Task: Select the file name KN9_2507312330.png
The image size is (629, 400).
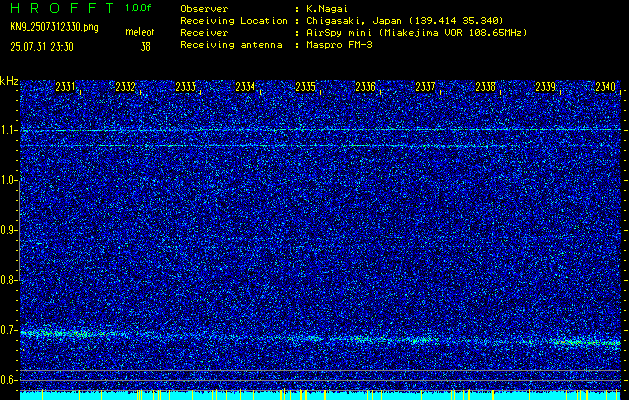Action: click(x=54, y=27)
